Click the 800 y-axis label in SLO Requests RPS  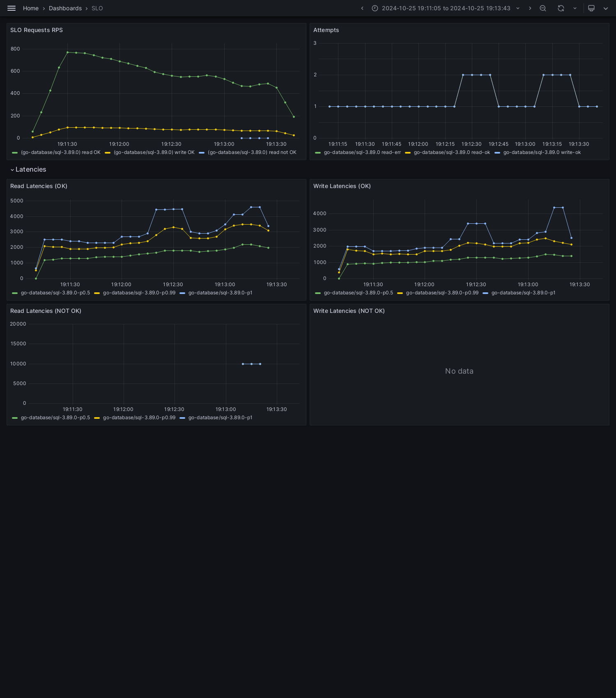[15, 49]
